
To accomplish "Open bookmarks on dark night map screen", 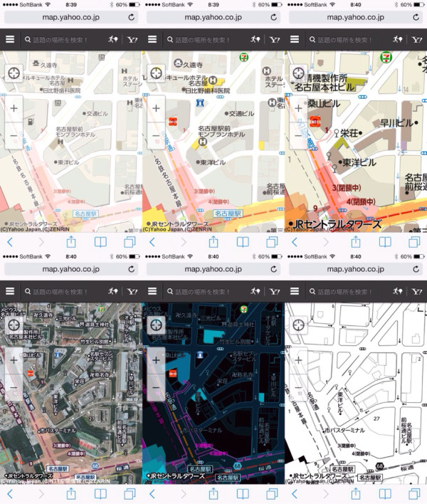I will pyautogui.click(x=243, y=494).
